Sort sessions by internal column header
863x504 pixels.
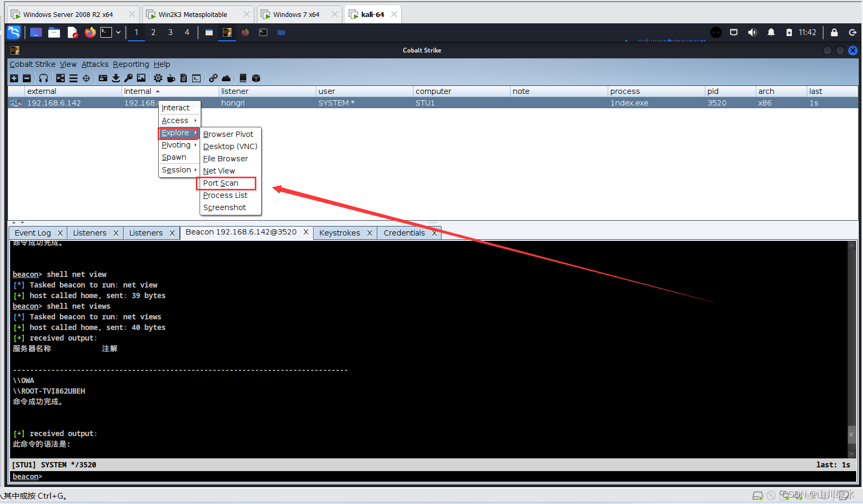click(x=170, y=91)
